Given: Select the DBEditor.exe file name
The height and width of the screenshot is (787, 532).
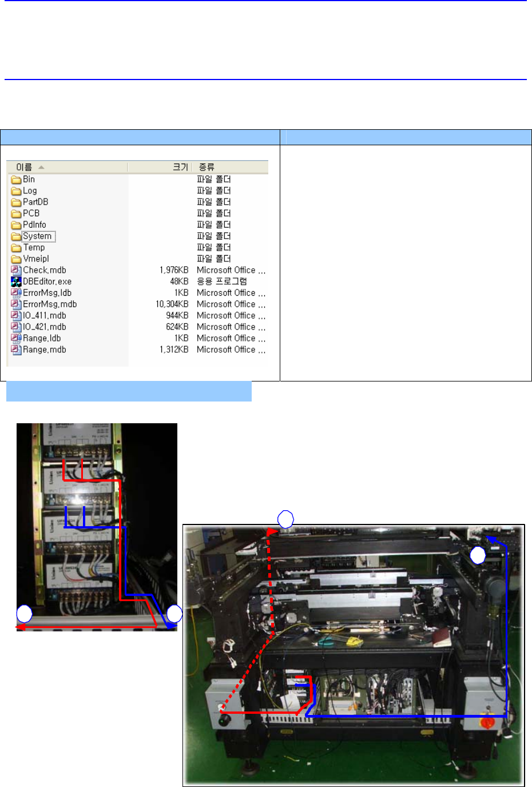Looking at the screenshot, I should 47,281.
